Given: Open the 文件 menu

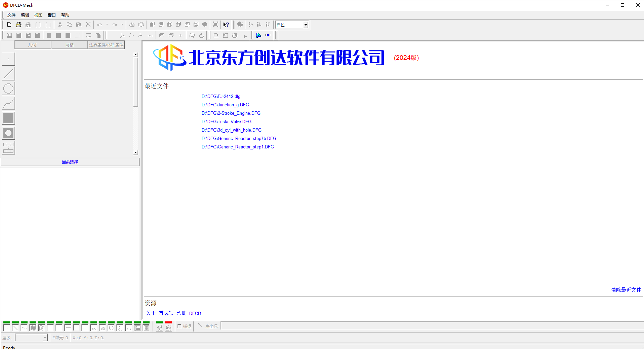Looking at the screenshot, I should pyautogui.click(x=11, y=15).
